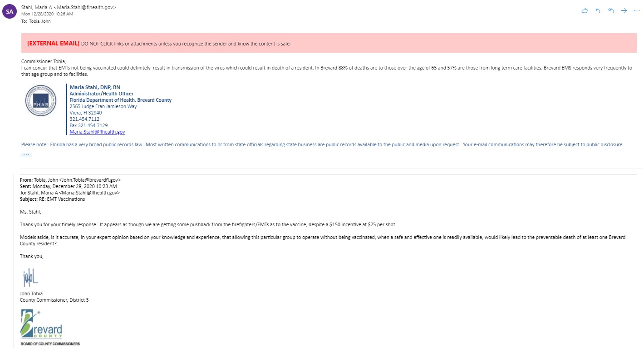Open the more actions ellipsis menu
Screen dimensions: 644x353
click(637, 10)
